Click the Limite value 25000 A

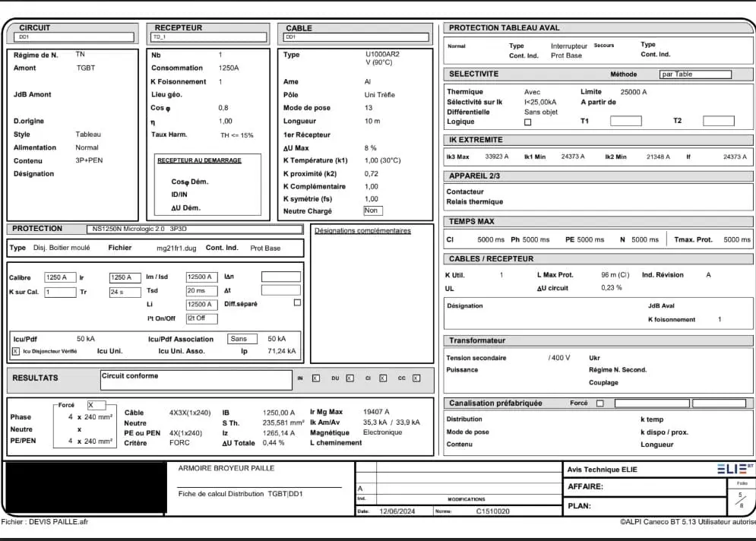pos(634,92)
